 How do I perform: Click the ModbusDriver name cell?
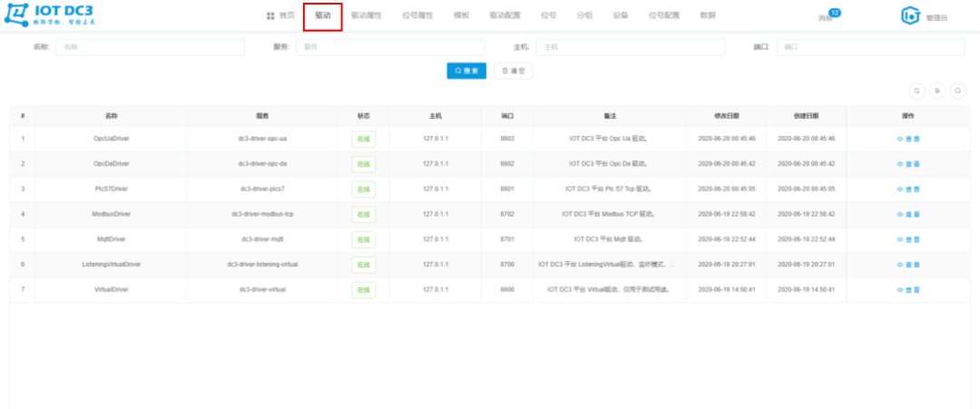pos(112,214)
